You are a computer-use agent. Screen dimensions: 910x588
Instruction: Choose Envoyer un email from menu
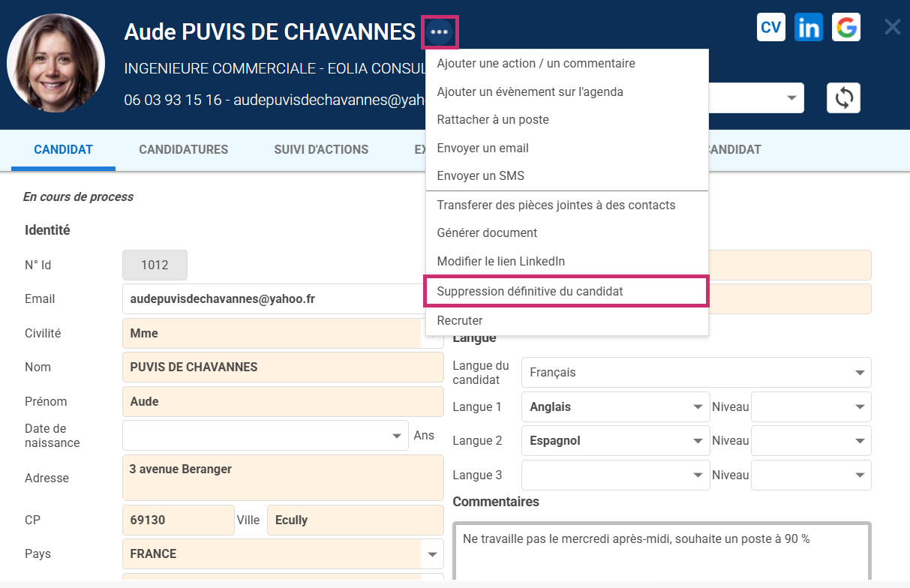point(482,148)
